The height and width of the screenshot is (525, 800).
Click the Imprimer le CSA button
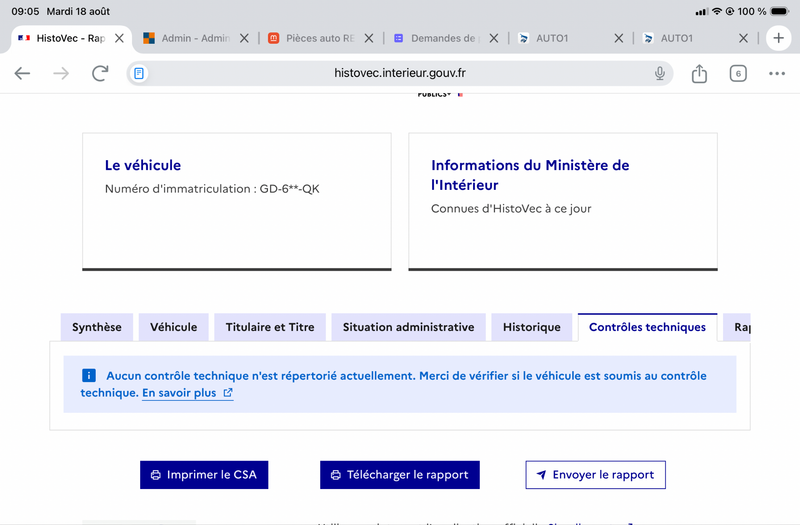pyautogui.click(x=204, y=475)
